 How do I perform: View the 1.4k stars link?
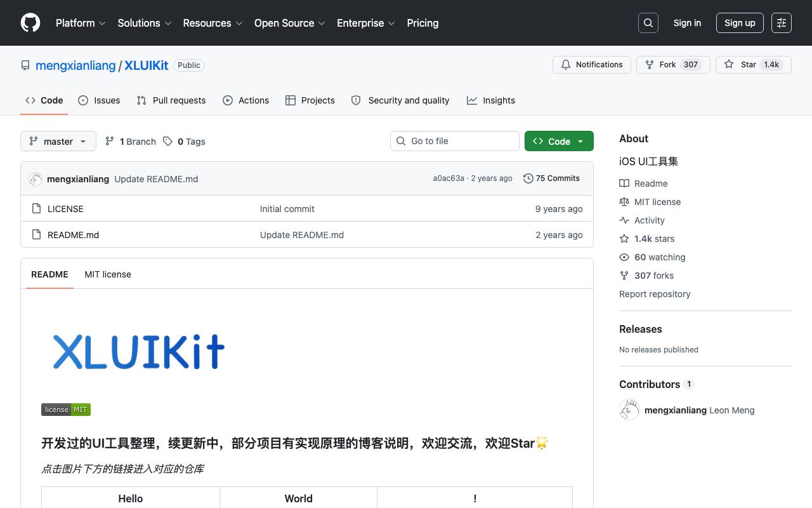[647, 239]
